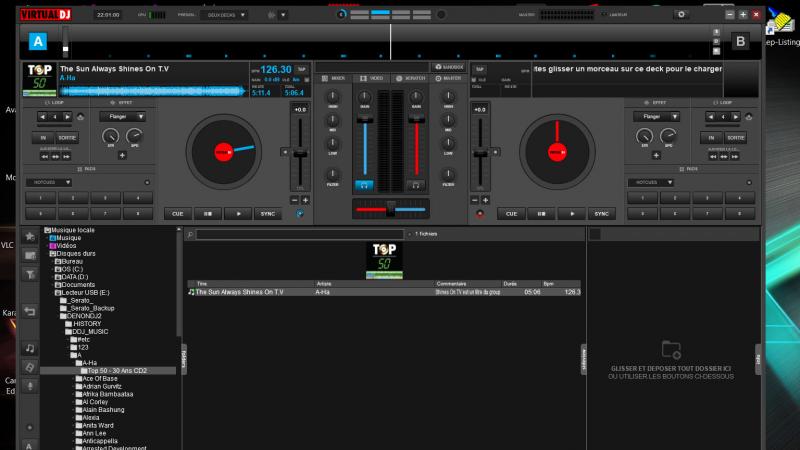Click back arrow sidebar icon

pyautogui.click(x=30, y=311)
